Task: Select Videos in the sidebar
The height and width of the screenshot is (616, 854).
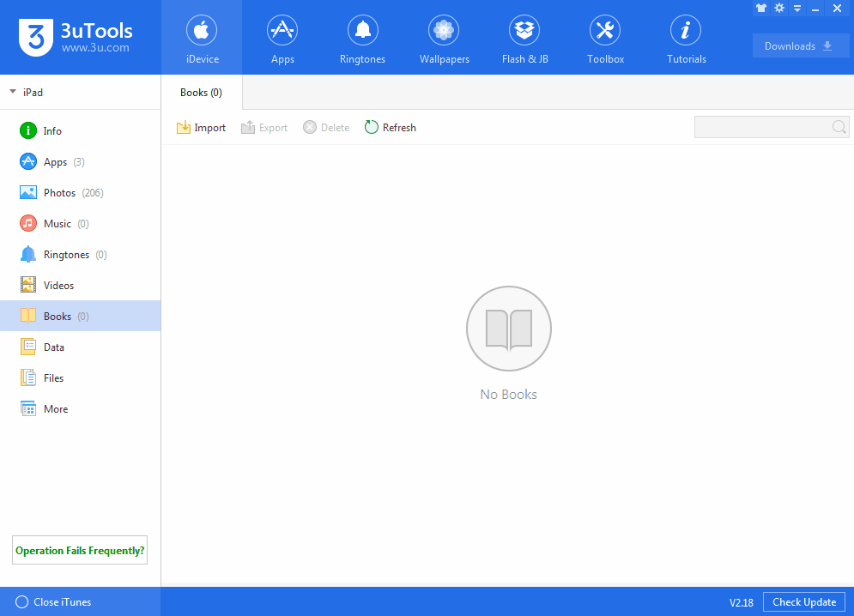Action: click(80, 286)
